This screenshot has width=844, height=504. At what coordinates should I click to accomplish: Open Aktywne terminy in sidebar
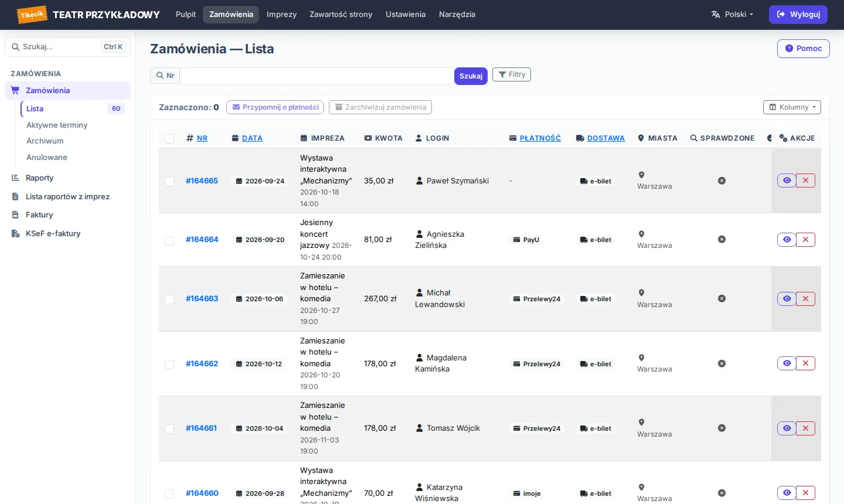coord(57,125)
